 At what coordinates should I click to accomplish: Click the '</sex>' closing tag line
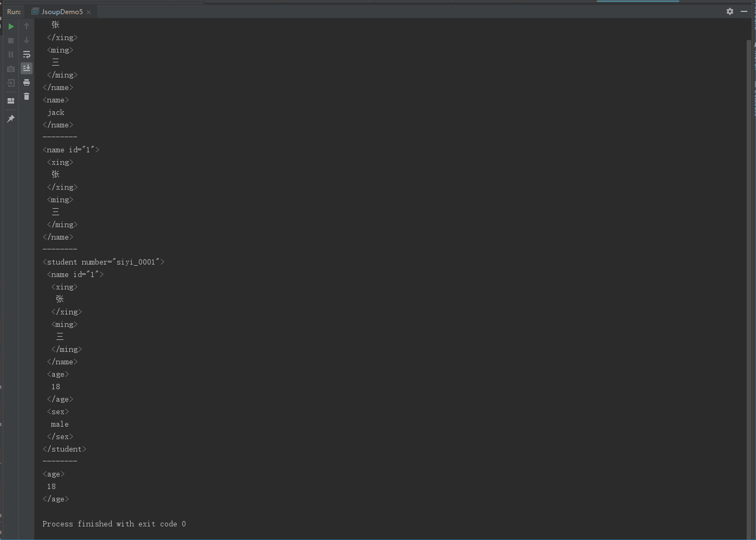point(60,436)
